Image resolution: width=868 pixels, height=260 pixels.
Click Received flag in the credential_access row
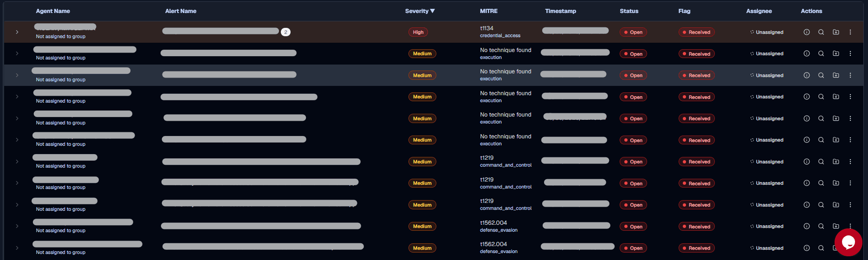tap(696, 32)
